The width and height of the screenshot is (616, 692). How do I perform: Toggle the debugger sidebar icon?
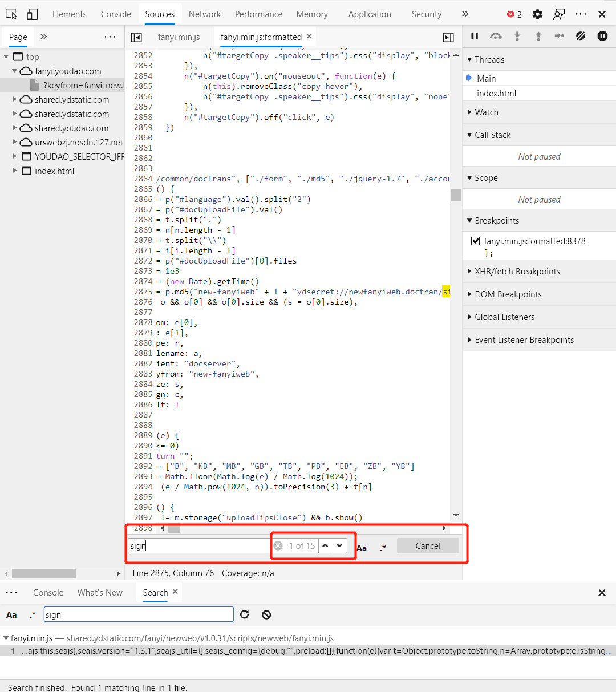(448, 37)
